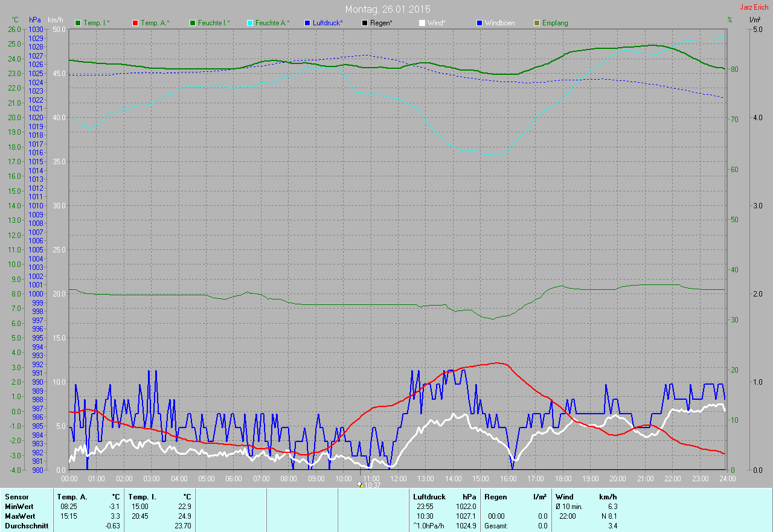This screenshot has height=532, width=773.
Task: Click the date title Montag, 26.01.2015
Action: (x=388, y=9)
